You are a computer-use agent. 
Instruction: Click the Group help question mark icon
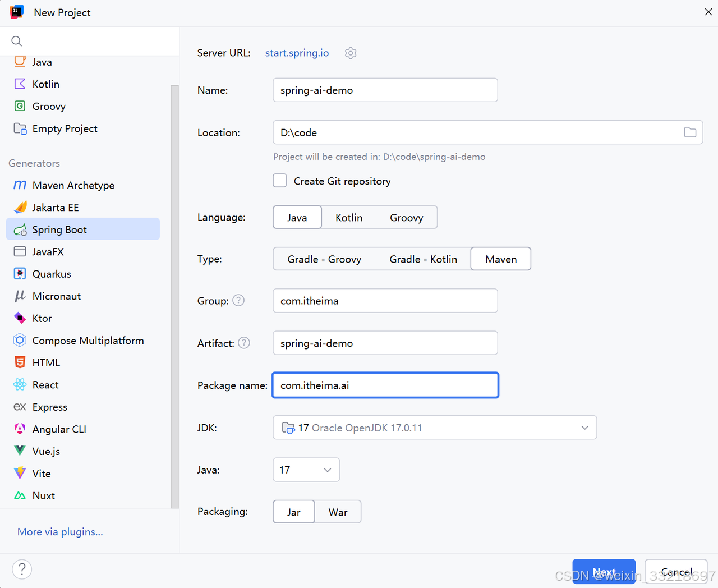click(x=238, y=301)
